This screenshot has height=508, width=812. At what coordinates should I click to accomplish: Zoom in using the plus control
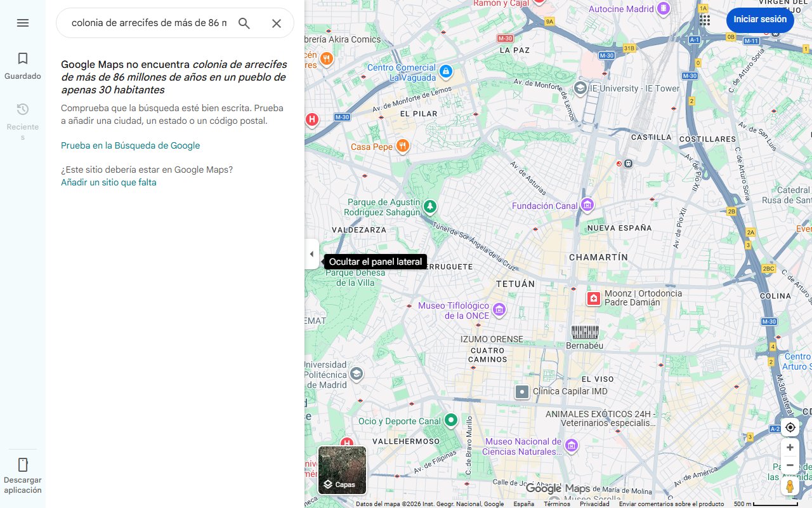pos(790,447)
